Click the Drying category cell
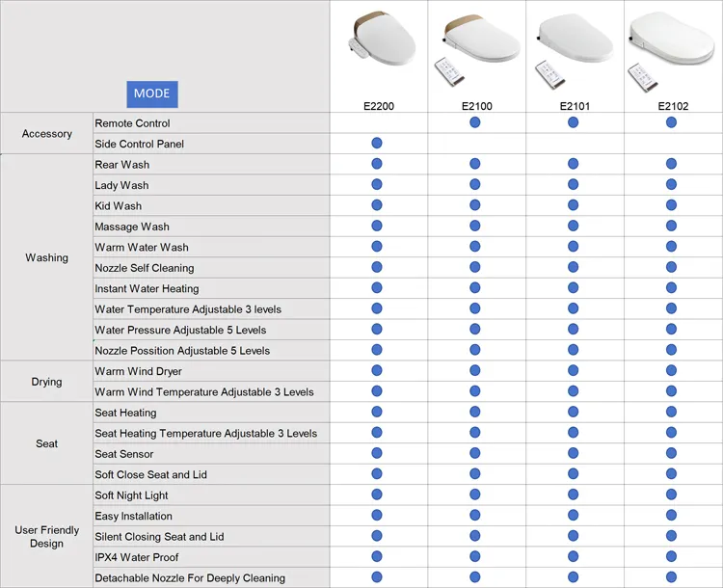The image size is (723, 588). pos(46,382)
